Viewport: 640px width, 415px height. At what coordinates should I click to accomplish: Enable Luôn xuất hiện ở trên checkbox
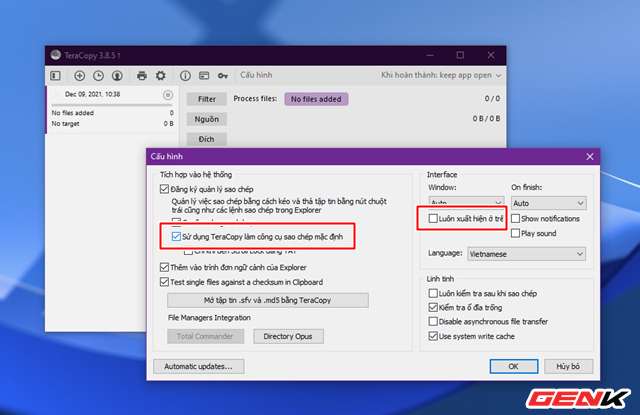tap(433, 219)
